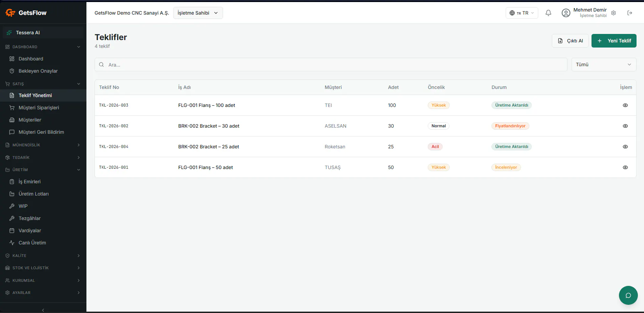Open Bekleyen Onaylar page
644x313 pixels.
(43, 71)
